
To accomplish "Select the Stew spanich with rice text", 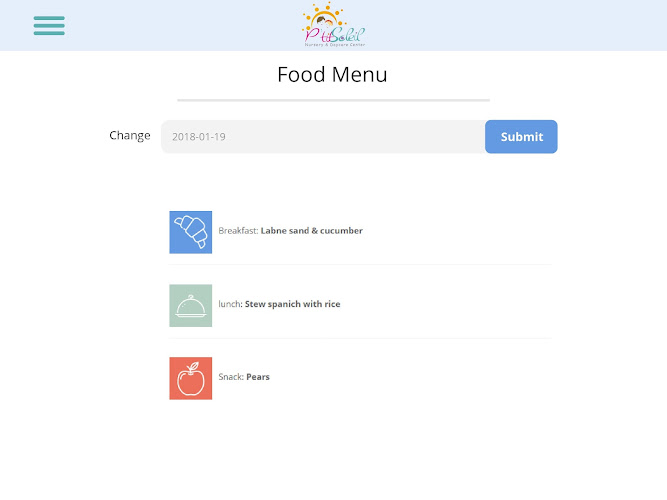I will click(293, 304).
